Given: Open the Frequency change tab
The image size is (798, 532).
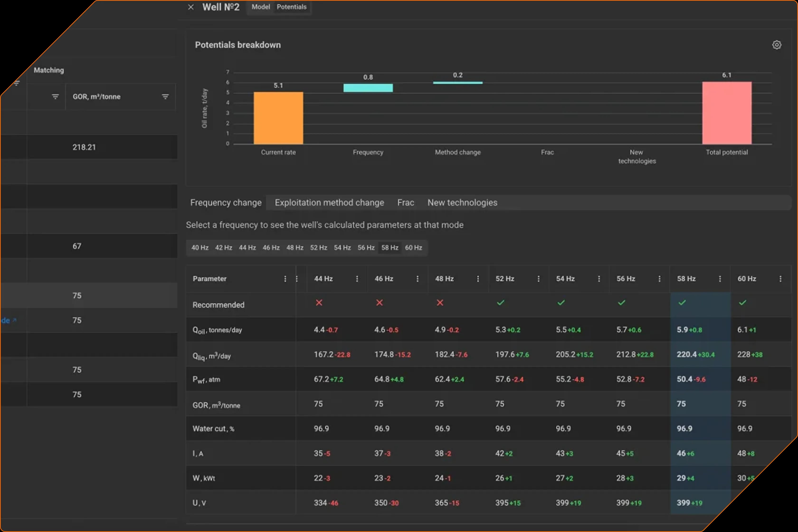Looking at the screenshot, I should click(226, 202).
